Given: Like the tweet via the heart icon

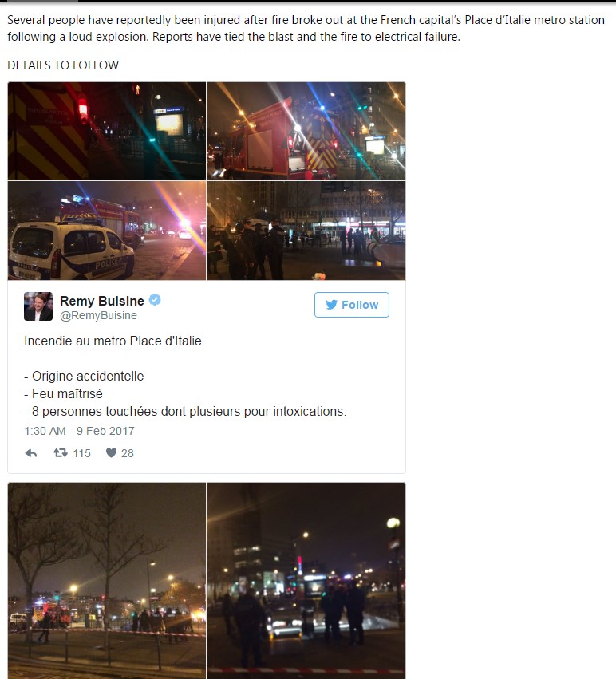Looking at the screenshot, I should [x=112, y=452].
